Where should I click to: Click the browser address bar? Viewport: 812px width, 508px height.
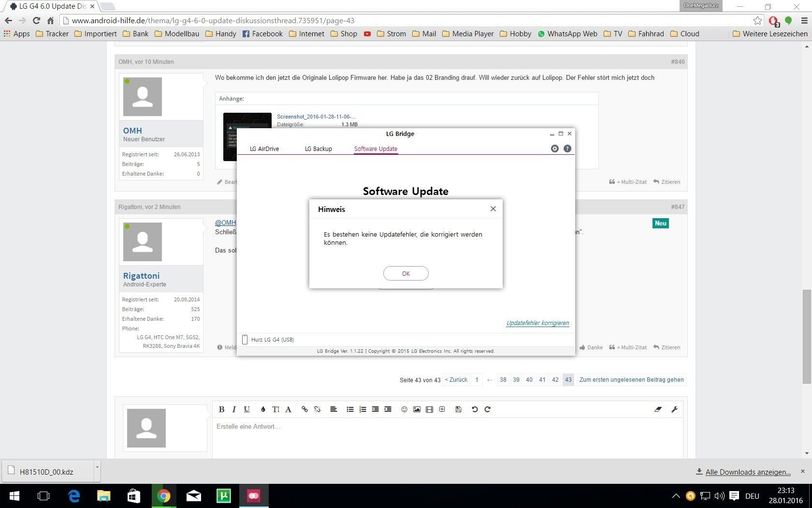point(406,21)
